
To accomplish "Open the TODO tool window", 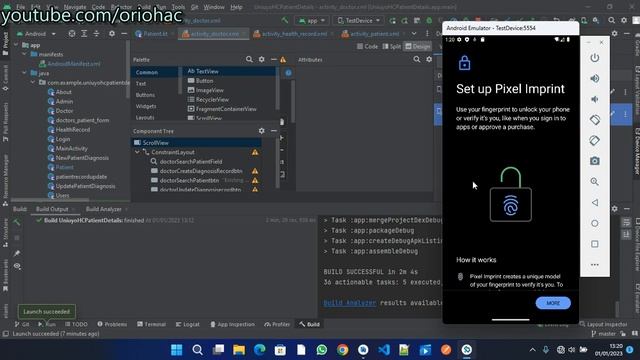I will 76,324.
